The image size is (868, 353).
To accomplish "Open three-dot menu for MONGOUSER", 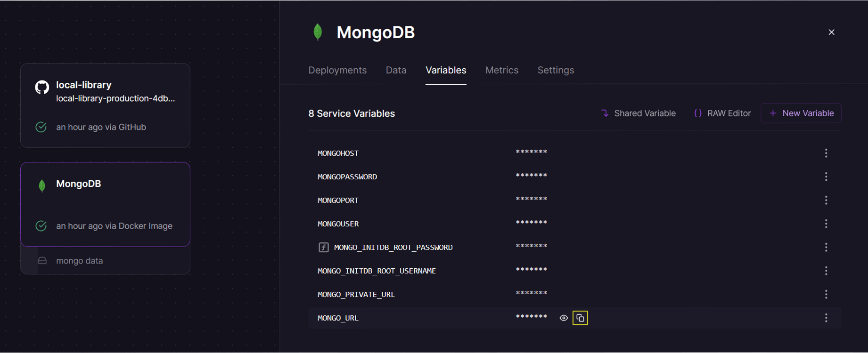I will 826,224.
